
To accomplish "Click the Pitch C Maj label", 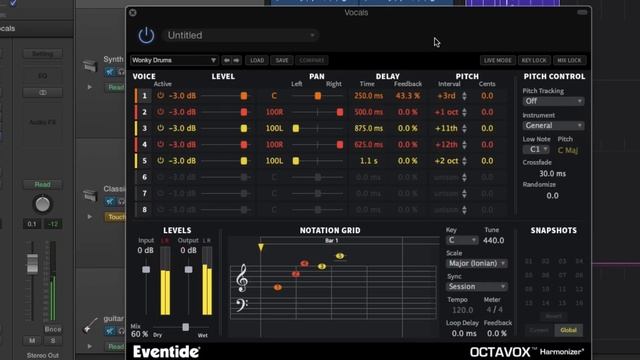I will pyautogui.click(x=568, y=150).
